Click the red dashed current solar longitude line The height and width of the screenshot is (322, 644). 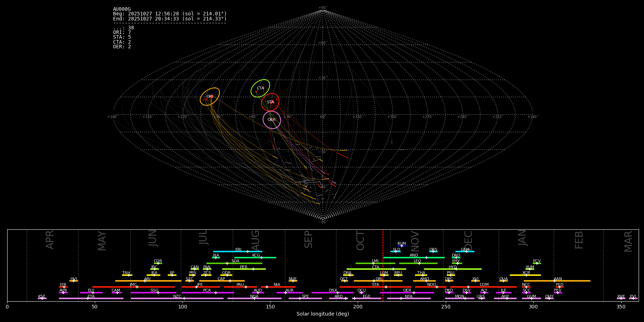[383, 265]
